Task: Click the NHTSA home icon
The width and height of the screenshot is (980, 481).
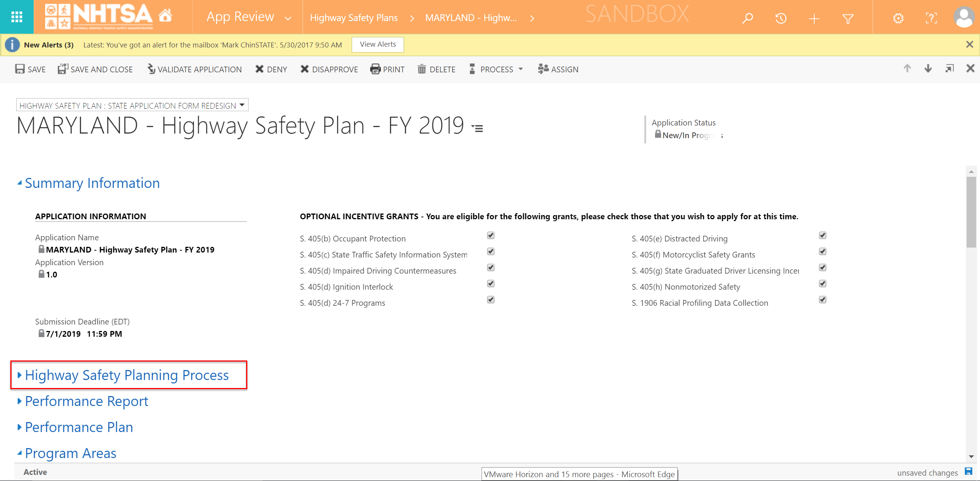Action: [165, 16]
